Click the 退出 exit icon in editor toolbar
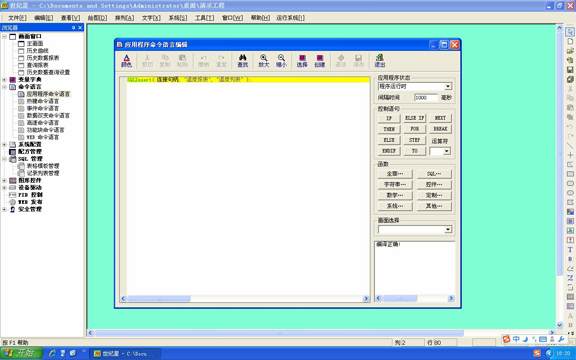Viewport: 576px width, 360px height. [379, 61]
